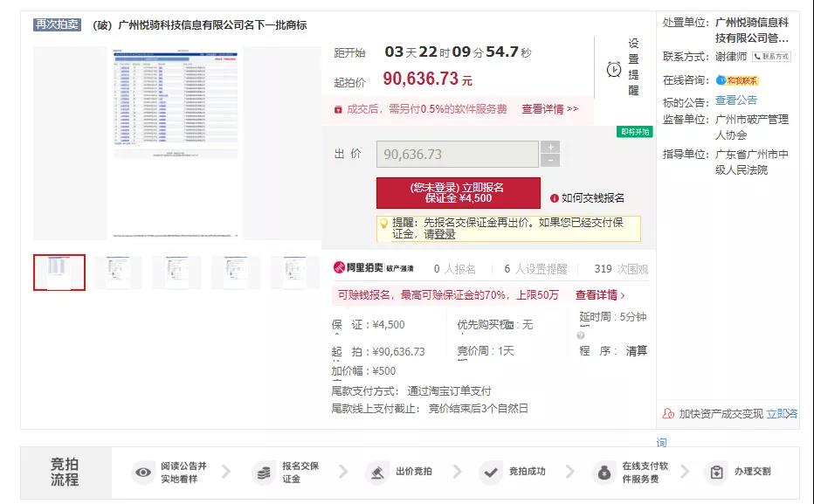Click the red icon before 成交后 notice
Viewport: 814px width, 504px height.
(x=338, y=109)
